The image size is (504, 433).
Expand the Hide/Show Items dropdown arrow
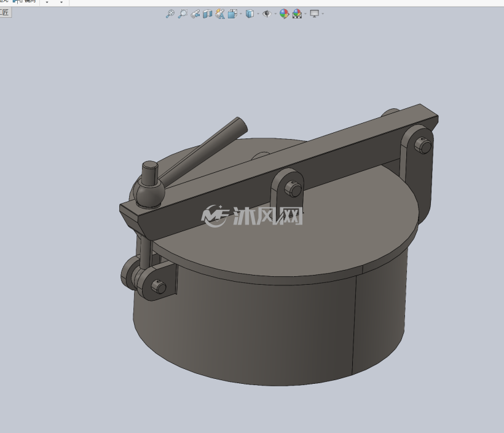275,14
